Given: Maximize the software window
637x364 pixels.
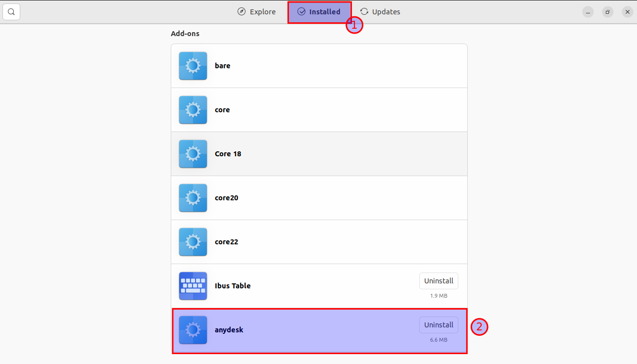Looking at the screenshot, I should click(x=608, y=12).
